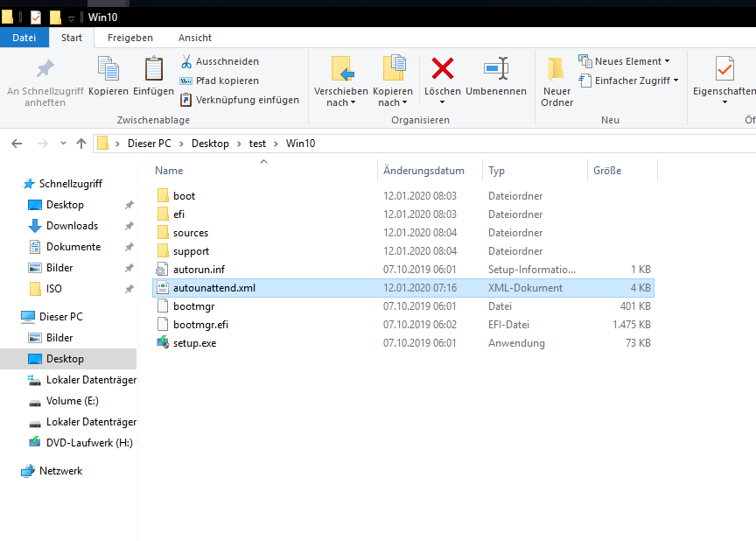
Task: Expand the chevron after Dieser PC in address bar
Action: [181, 144]
